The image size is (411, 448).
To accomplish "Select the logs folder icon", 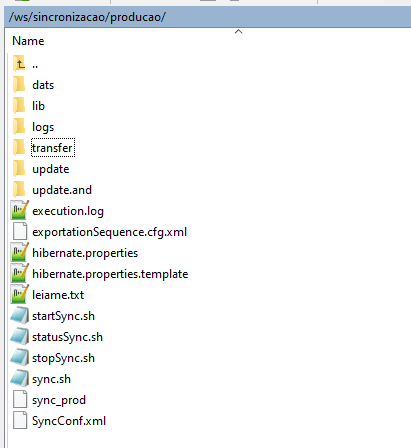I will coord(19,127).
